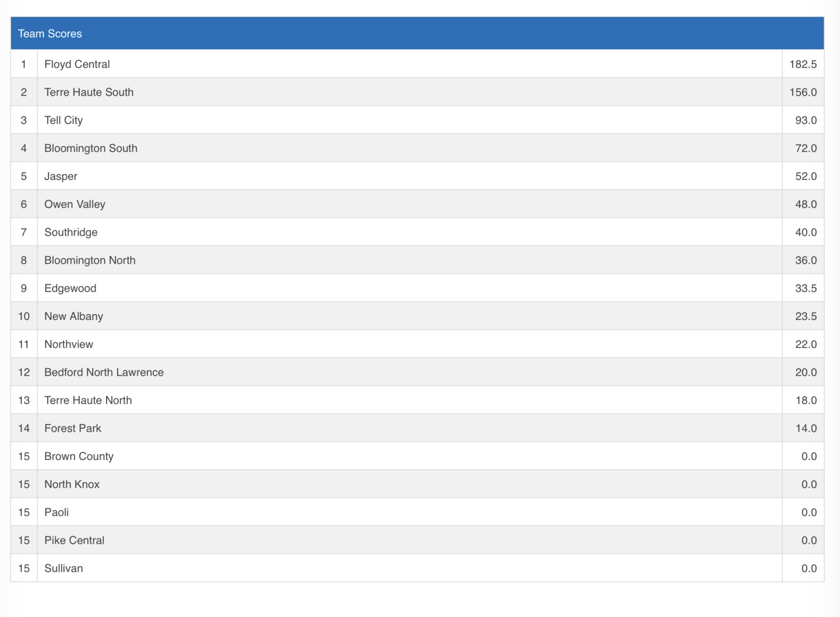Click on Terre Haute South team name

[89, 92]
